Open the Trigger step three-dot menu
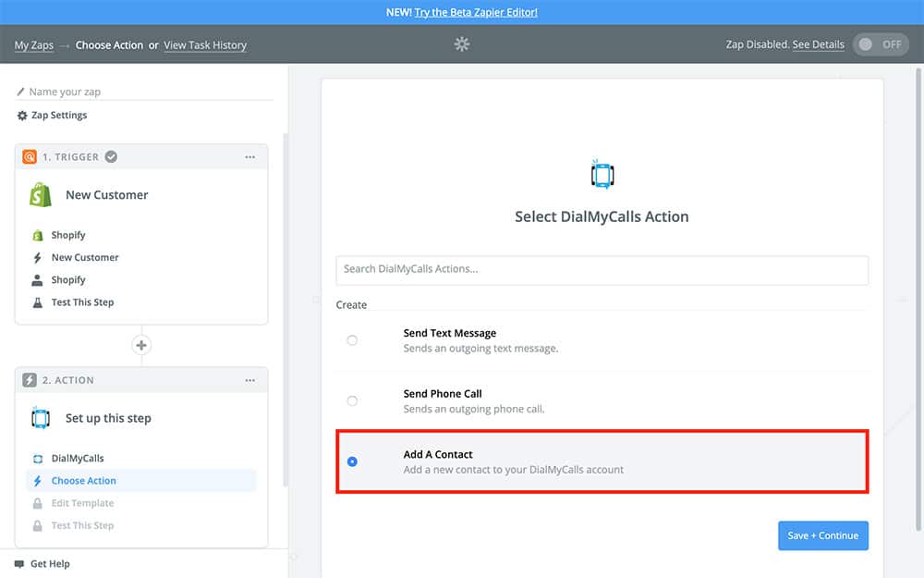 click(x=249, y=157)
